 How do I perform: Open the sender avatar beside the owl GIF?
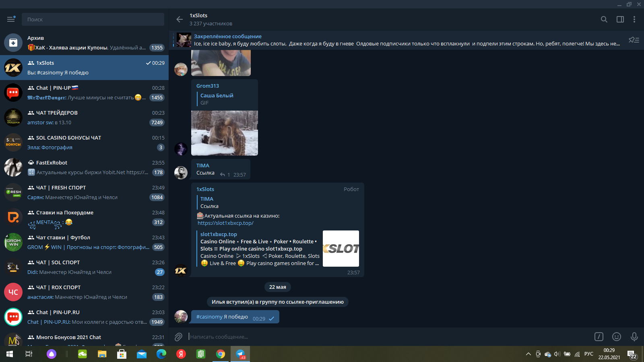pos(181,149)
